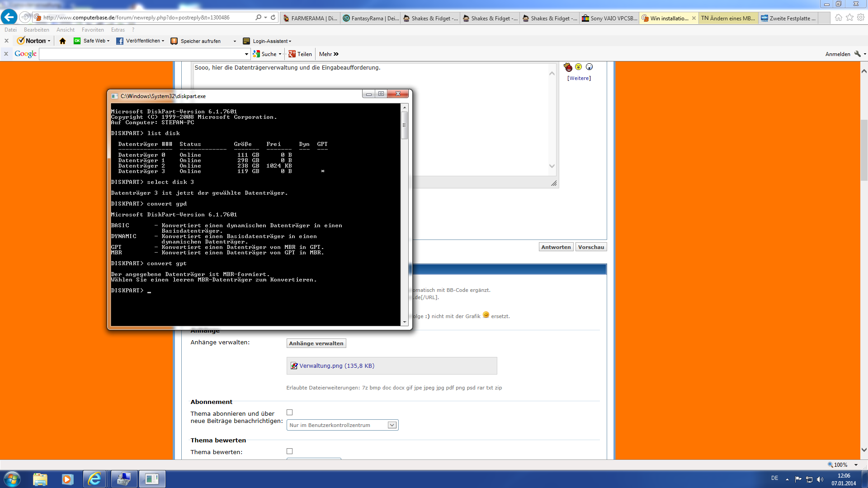Click the volume speaker tray icon
868x488 pixels.
(820, 479)
